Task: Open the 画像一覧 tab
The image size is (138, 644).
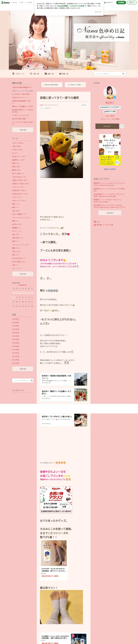Action: (x=49, y=74)
